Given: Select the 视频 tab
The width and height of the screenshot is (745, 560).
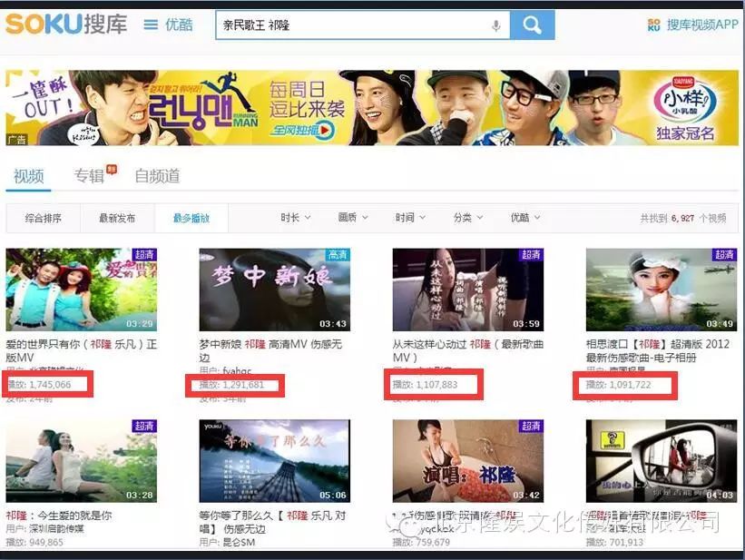Looking at the screenshot, I should [28, 176].
